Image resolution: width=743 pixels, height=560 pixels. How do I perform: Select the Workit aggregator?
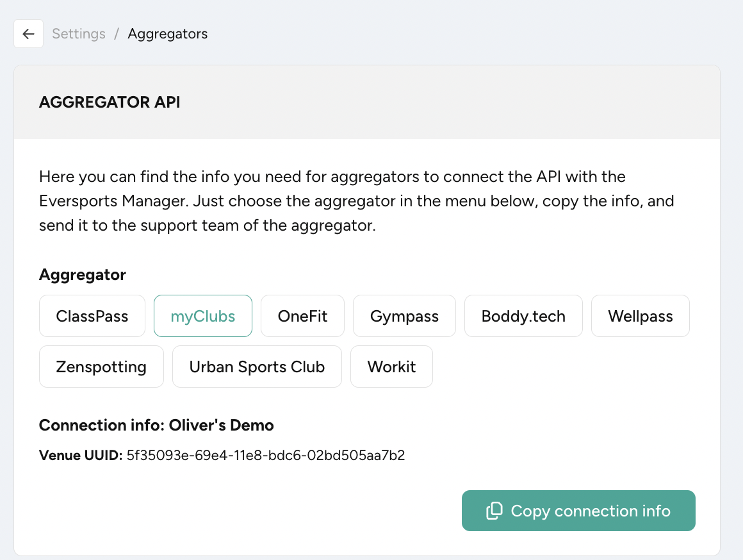pos(391,366)
